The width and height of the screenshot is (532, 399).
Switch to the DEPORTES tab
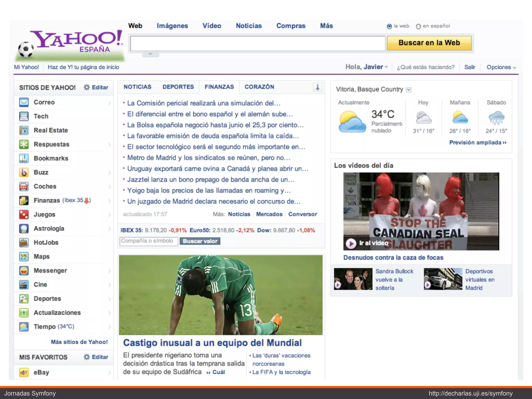click(x=178, y=87)
